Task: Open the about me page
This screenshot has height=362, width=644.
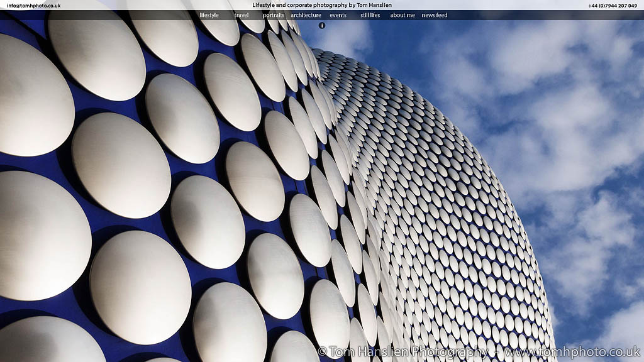Action: point(402,15)
